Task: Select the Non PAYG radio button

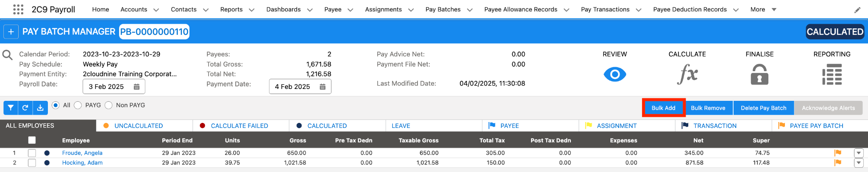Action: pyautogui.click(x=108, y=105)
